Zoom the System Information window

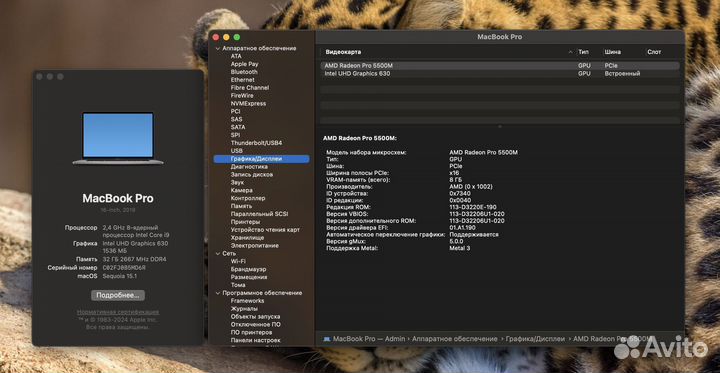(x=236, y=37)
